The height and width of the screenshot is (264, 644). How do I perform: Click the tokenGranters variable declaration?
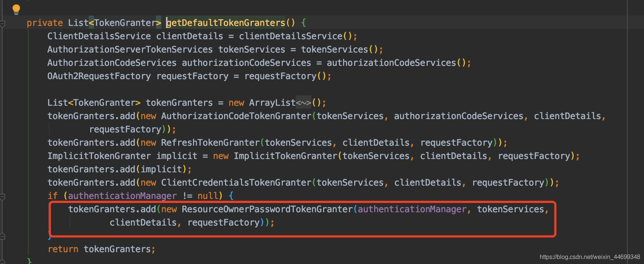pyautogui.click(x=179, y=103)
